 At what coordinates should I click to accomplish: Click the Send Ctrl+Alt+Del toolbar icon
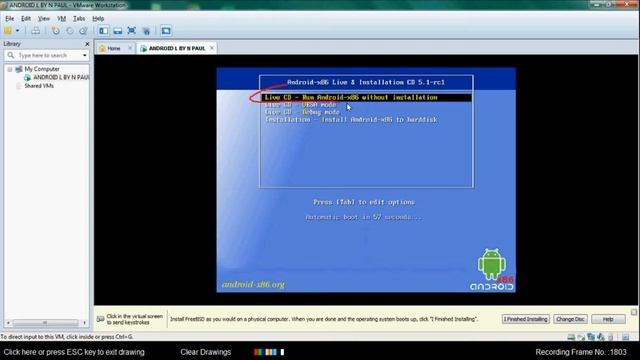pyautogui.click(x=36, y=31)
